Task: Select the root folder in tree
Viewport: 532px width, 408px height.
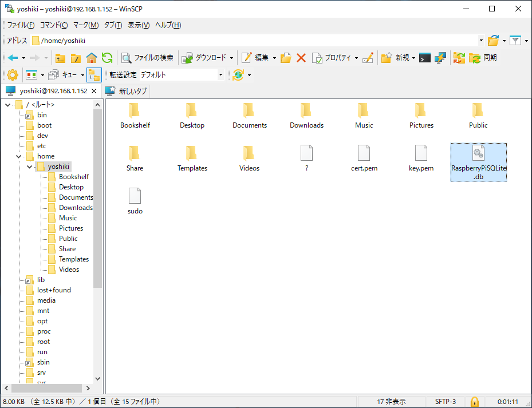Action: click(44, 342)
